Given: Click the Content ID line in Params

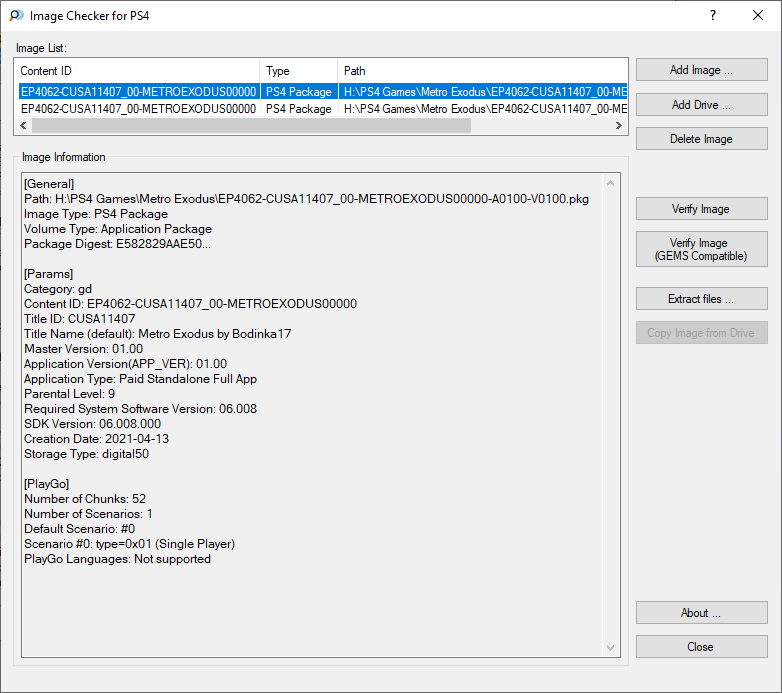Looking at the screenshot, I should pos(191,304).
